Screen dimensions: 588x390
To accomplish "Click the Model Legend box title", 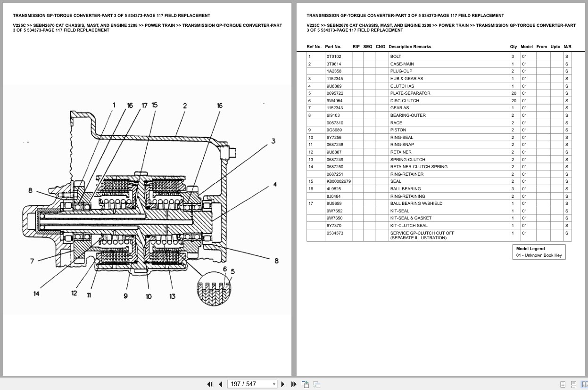I will (530, 249).
